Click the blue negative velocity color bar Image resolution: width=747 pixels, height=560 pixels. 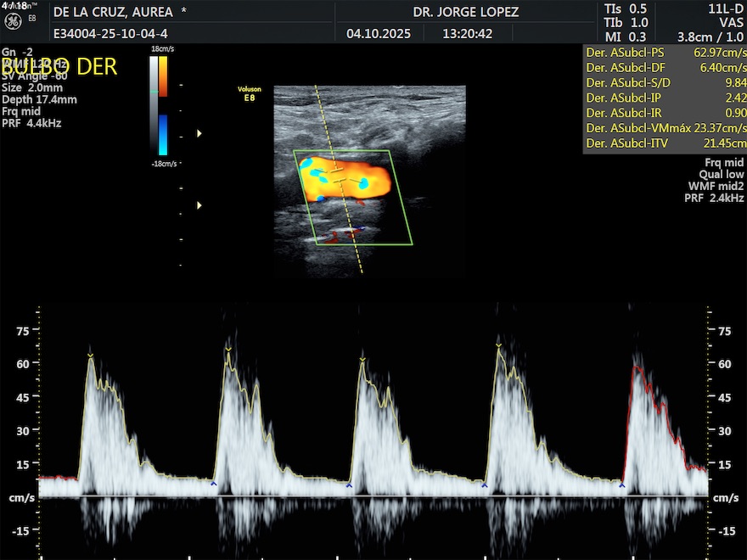point(163,134)
